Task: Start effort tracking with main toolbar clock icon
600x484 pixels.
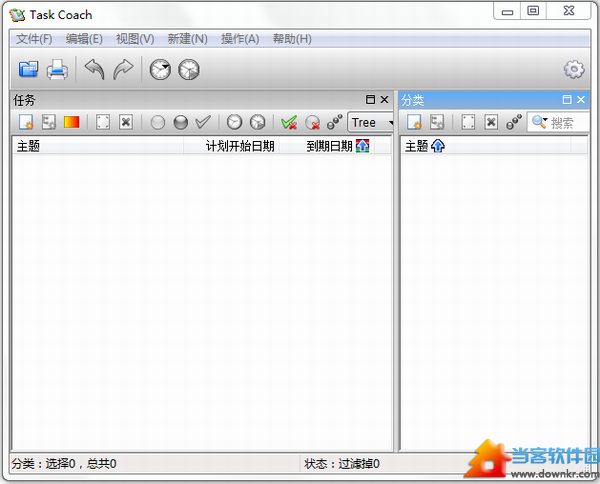Action: pyautogui.click(x=160, y=70)
